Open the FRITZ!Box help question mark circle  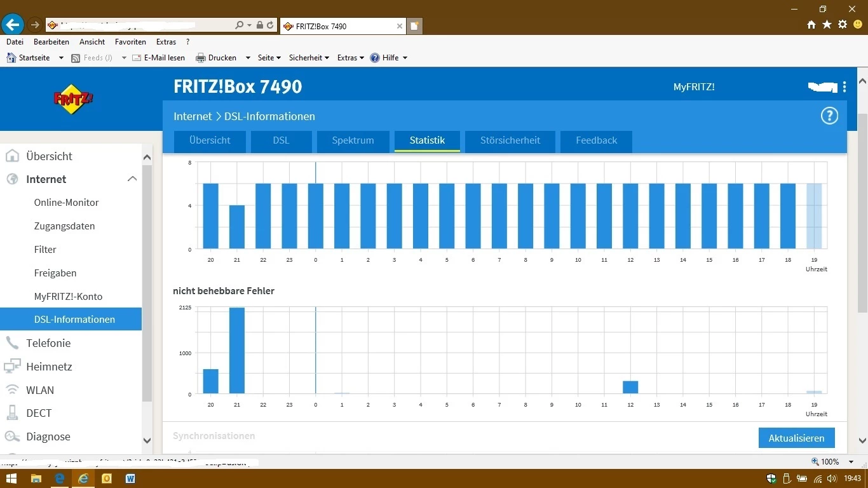829,116
